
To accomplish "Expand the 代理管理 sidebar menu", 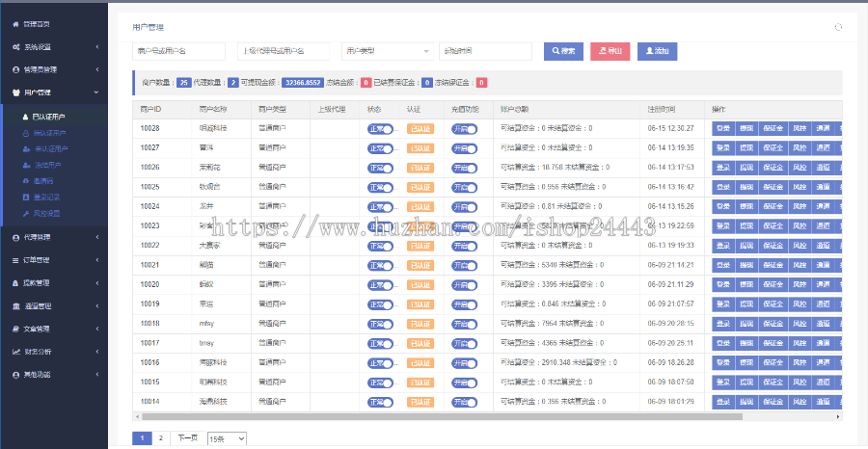I will pos(58,237).
